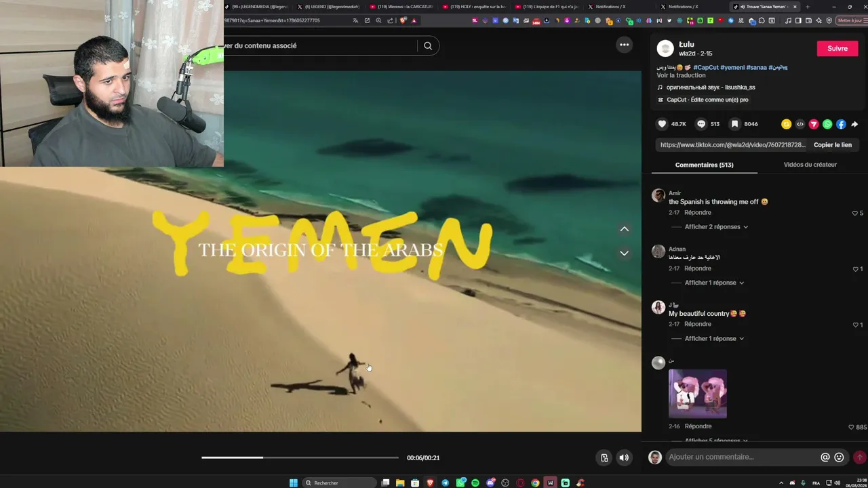Like the sticker comment with 885 likes
868x488 pixels.
(x=851, y=427)
